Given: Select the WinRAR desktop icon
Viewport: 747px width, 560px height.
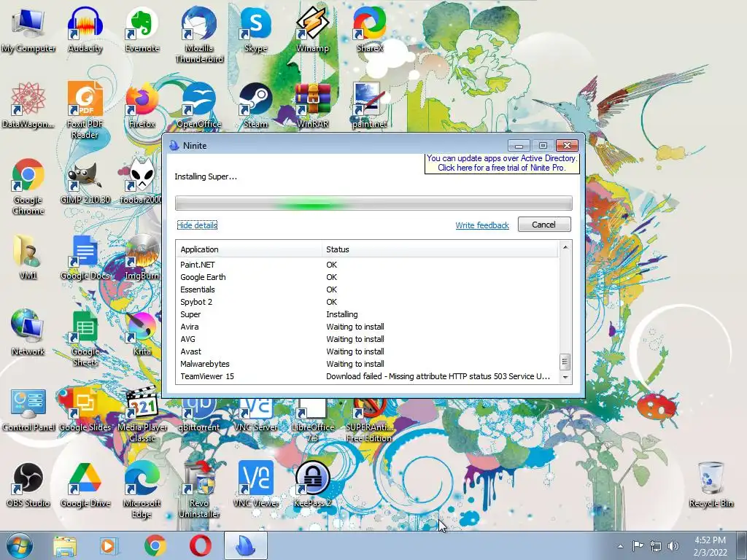Looking at the screenshot, I should point(312,106).
